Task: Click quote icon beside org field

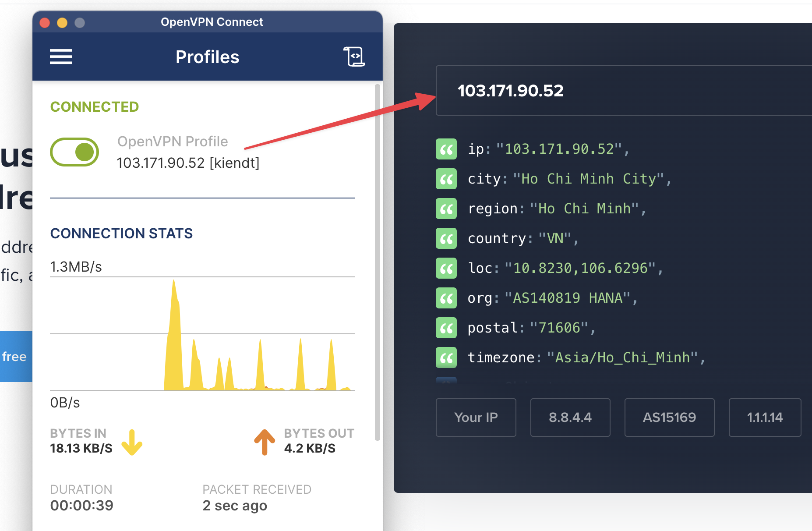Action: tap(446, 298)
